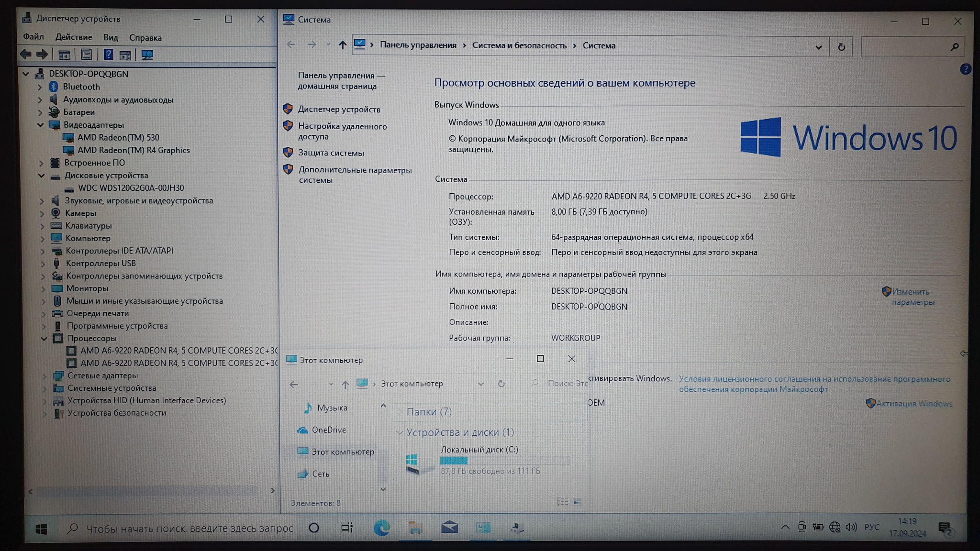Image resolution: width=980 pixels, height=551 pixels.
Task: Click the properties toolbar icon in Device Manager
Action: click(x=86, y=55)
